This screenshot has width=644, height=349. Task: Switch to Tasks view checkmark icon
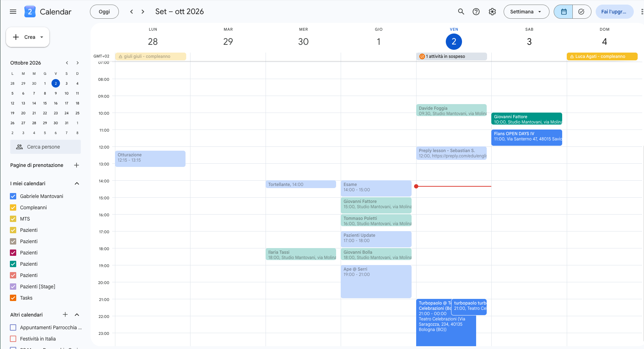pos(582,12)
